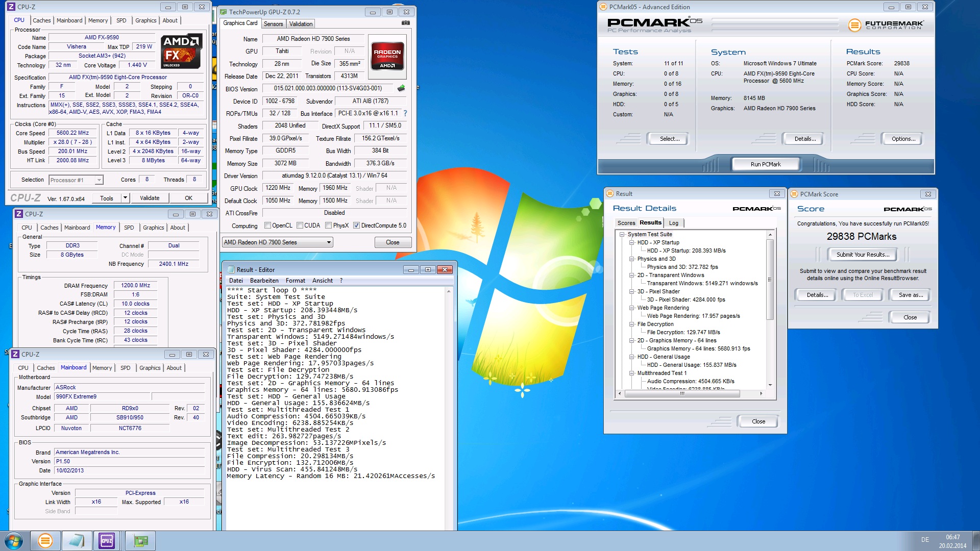Screen dimensions: 980x551
Task: Open CPU-Z from the taskbar
Action: tap(107, 541)
